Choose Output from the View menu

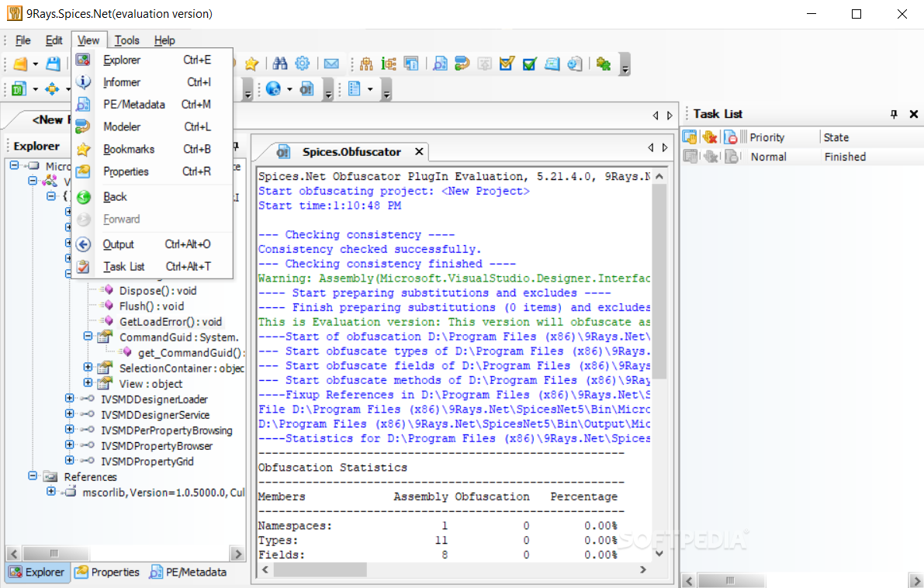[153, 244]
